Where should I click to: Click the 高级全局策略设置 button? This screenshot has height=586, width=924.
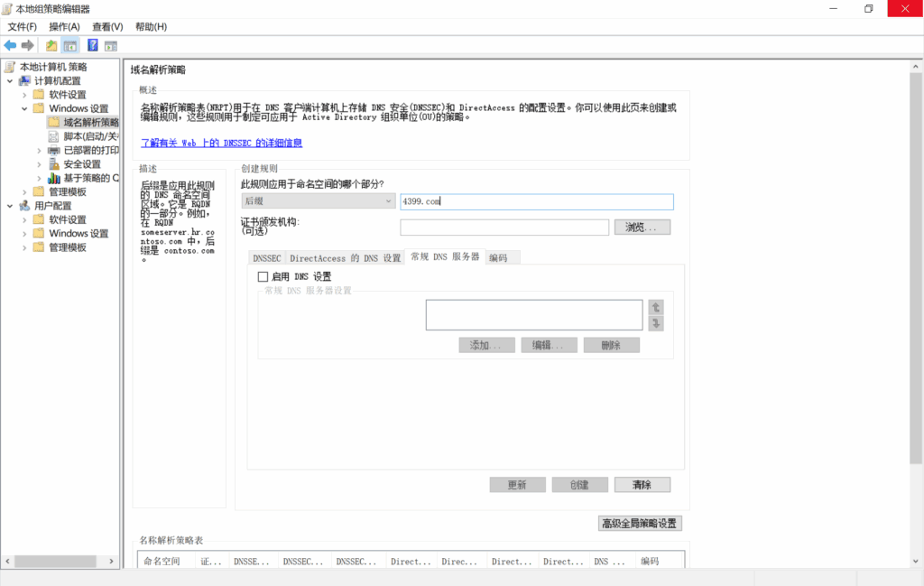point(640,524)
